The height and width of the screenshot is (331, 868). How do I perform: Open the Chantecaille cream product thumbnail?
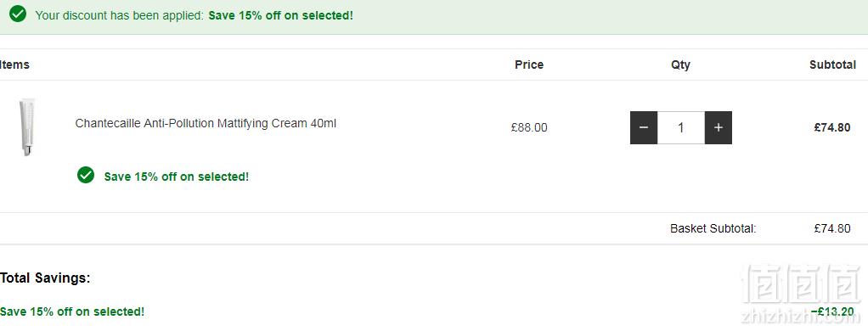point(27,127)
